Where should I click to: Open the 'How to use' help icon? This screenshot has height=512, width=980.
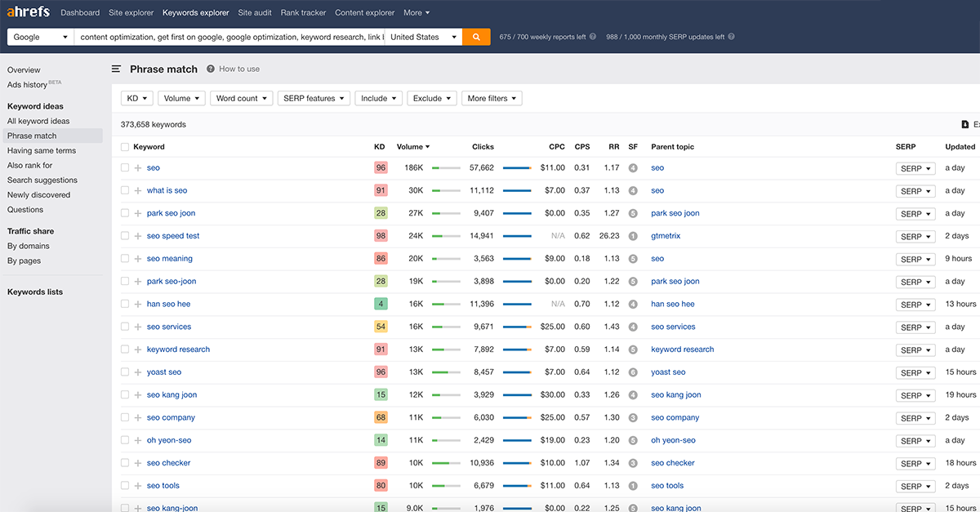tap(210, 69)
